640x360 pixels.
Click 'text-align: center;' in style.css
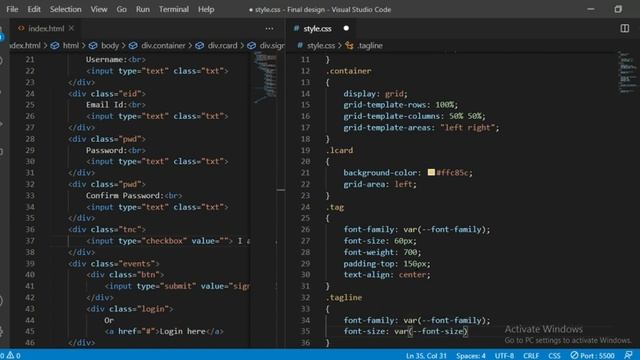[387, 275]
